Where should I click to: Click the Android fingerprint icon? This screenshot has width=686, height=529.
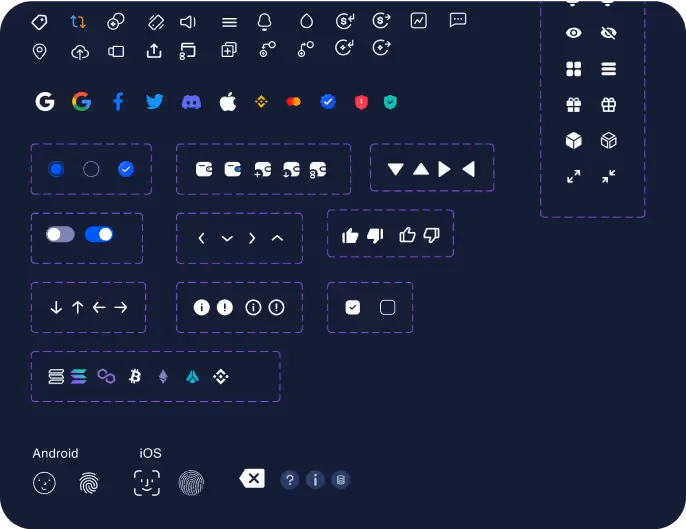(x=89, y=483)
